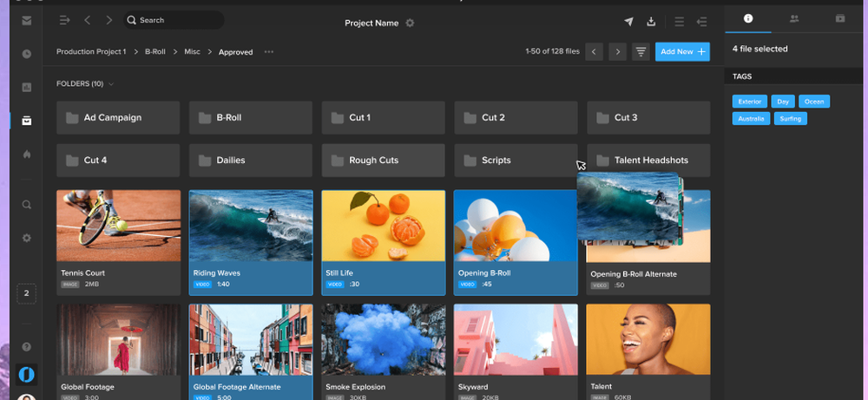This screenshot has width=868, height=400.
Task: Select the Day tag
Action: click(783, 102)
